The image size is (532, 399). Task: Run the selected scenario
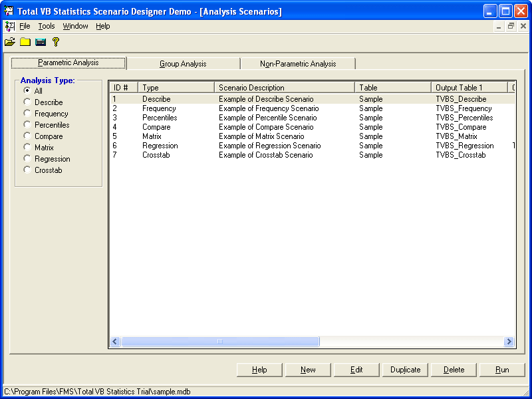[502, 370]
